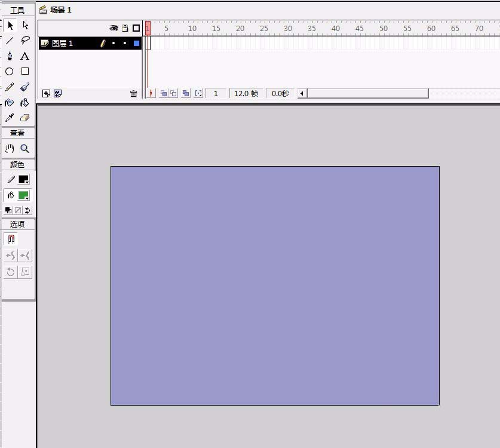Click the Straighten option button
Viewport: 500px width, 448px height.
point(25,256)
